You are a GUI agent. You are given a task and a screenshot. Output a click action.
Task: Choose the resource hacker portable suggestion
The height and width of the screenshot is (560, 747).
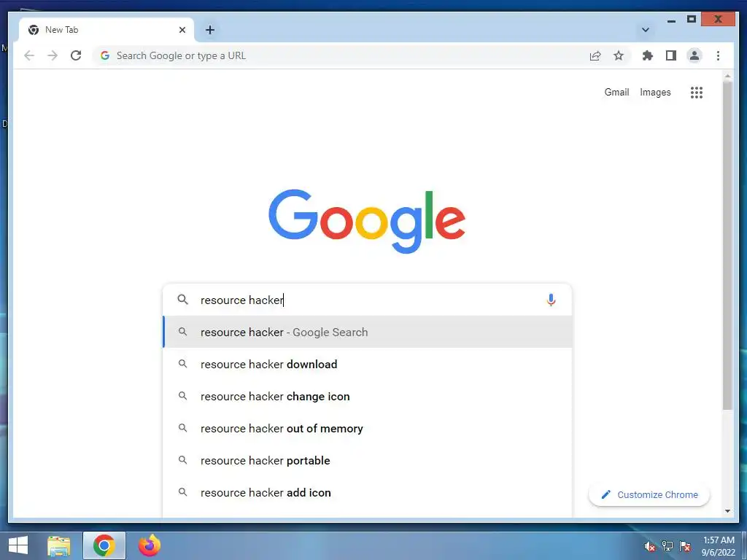click(x=368, y=461)
